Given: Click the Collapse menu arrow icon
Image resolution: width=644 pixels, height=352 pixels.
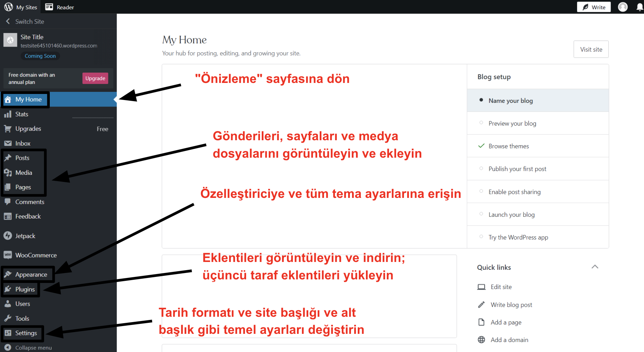Looking at the screenshot, I should pos(8,347).
